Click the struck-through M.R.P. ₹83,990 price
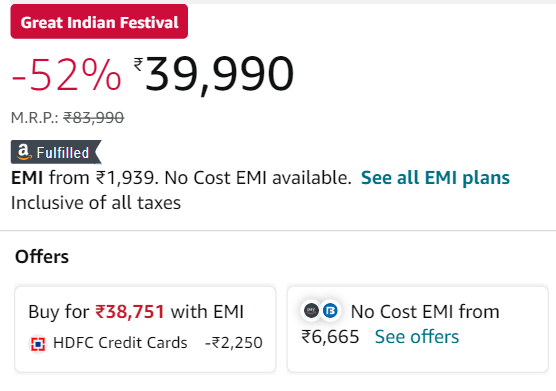This screenshot has width=556, height=391. (94, 118)
